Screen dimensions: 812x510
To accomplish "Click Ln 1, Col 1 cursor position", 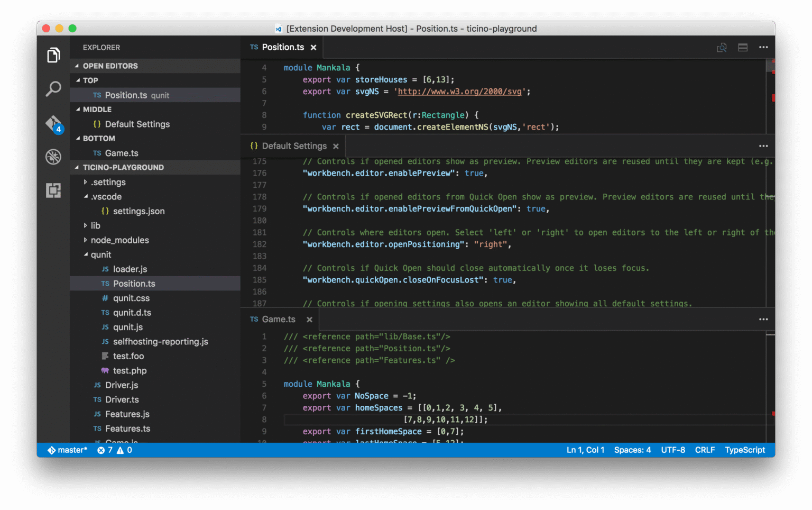I will 585,450.
